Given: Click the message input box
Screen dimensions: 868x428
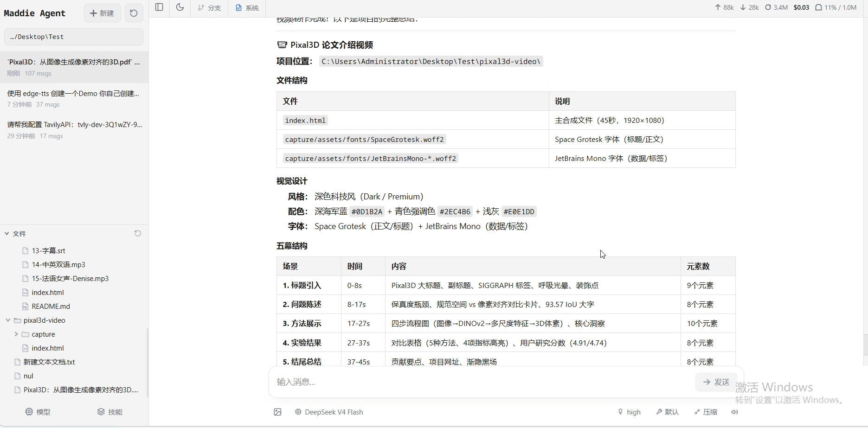Looking at the screenshot, I should click(x=482, y=382).
